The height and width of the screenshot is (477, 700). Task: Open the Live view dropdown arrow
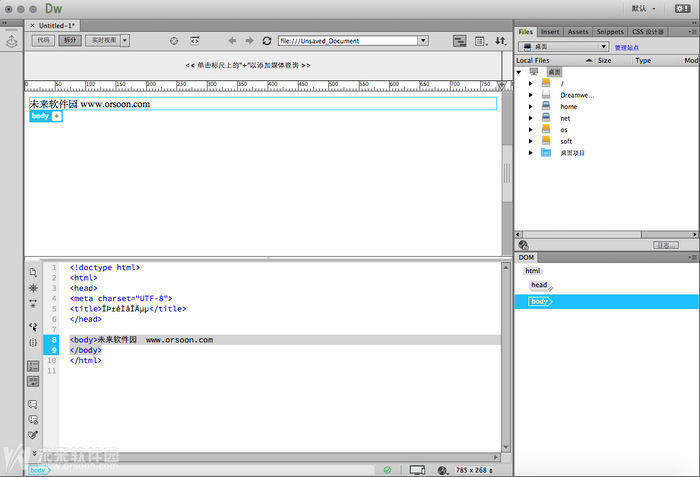tap(125, 41)
